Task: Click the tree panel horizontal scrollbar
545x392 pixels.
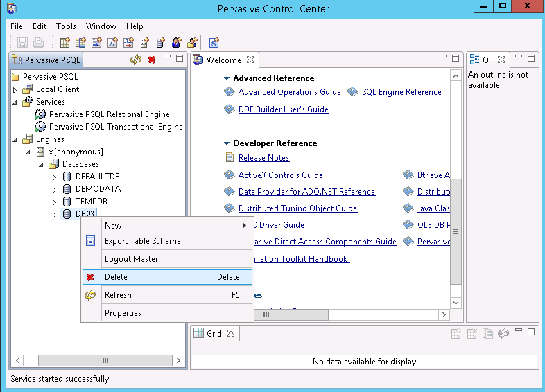Action: point(105,361)
